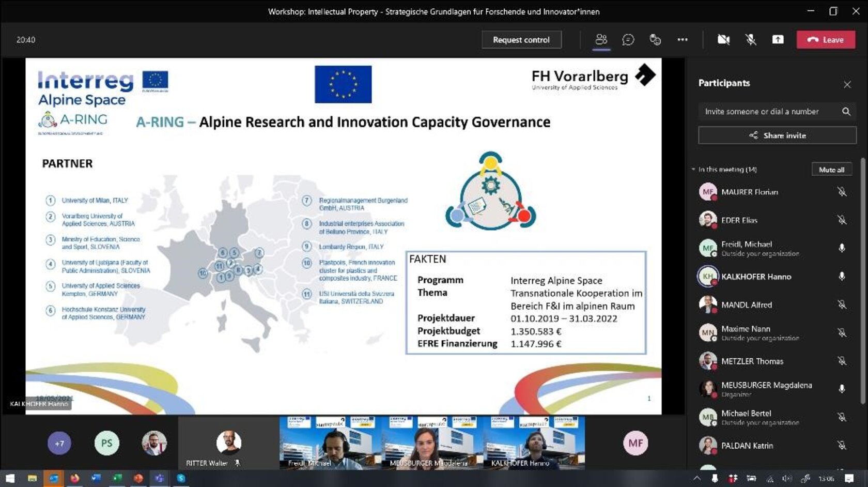Open Firefox from the taskbar
This screenshot has height=487, width=868.
75,478
